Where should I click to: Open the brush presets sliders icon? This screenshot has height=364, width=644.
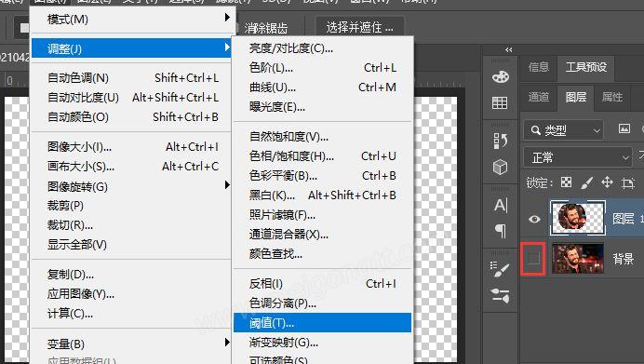pyautogui.click(x=501, y=295)
